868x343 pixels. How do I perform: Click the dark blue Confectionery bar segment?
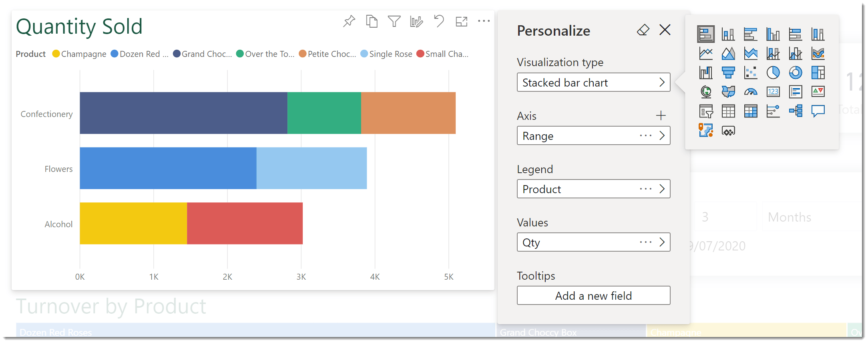coord(183,113)
